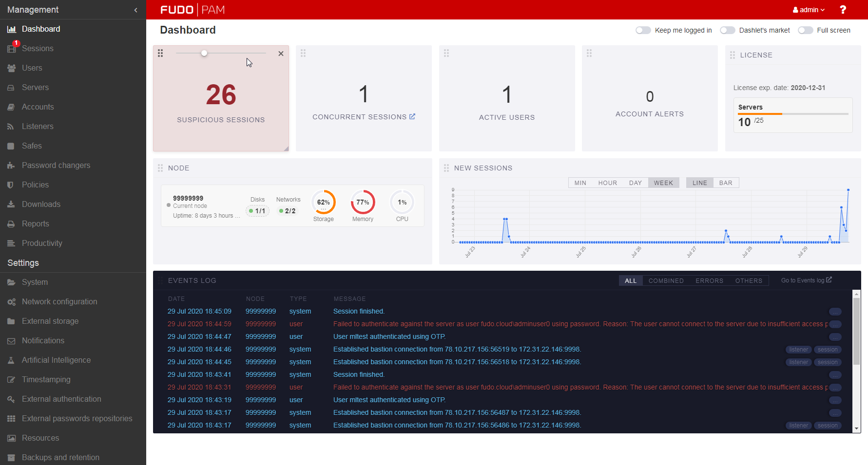Open External storage folder icon
Viewport: 868px width, 465px height.
coord(11,321)
